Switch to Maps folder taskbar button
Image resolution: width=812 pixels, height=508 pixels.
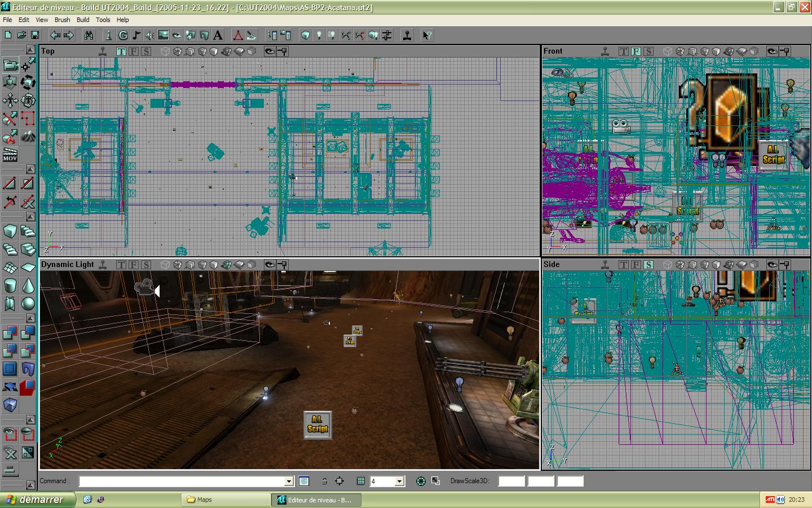[x=226, y=500]
